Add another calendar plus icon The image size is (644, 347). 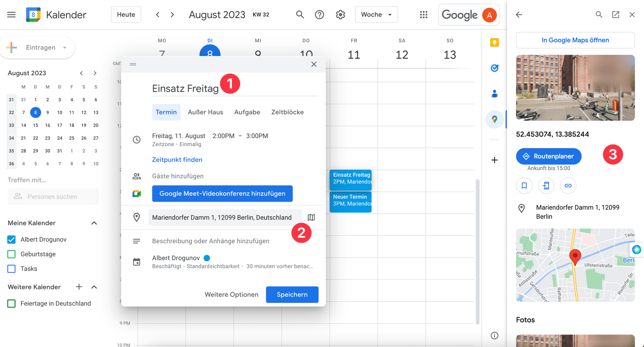point(79,287)
